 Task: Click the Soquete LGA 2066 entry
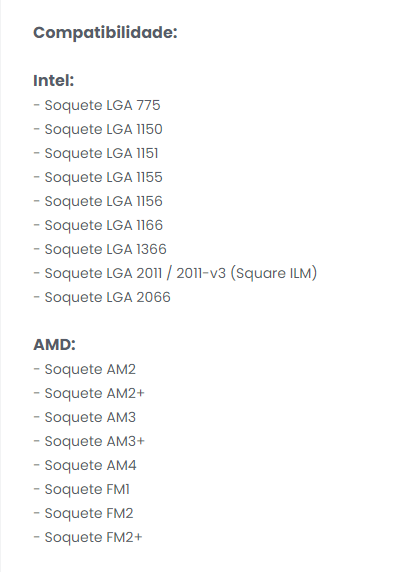click(102, 298)
